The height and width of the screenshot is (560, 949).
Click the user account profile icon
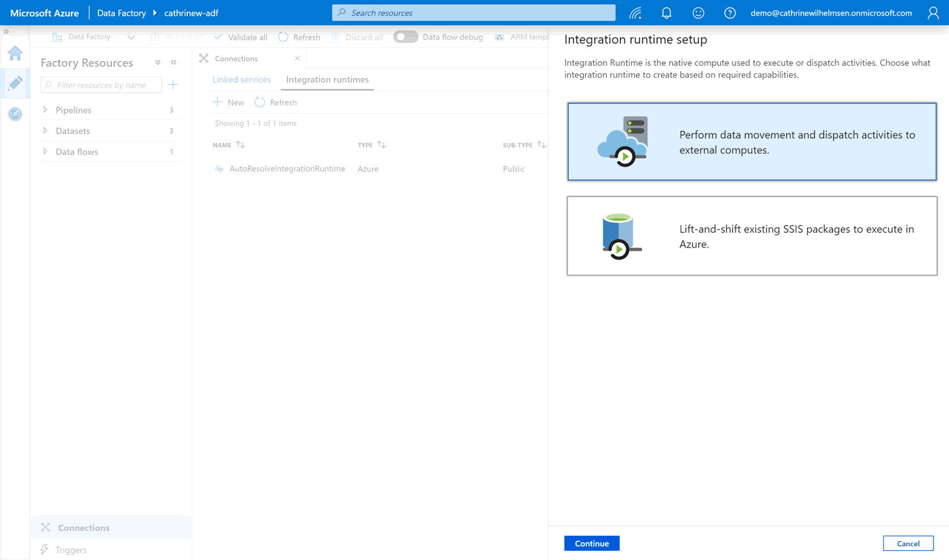pyautogui.click(x=933, y=13)
